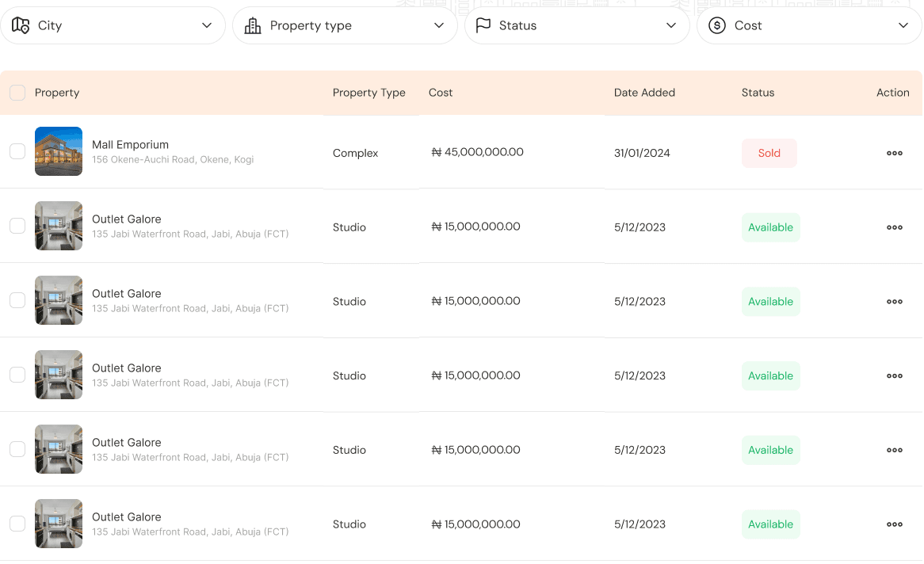Click the Property column header
Screen dimensions: 924x564
[57, 93]
